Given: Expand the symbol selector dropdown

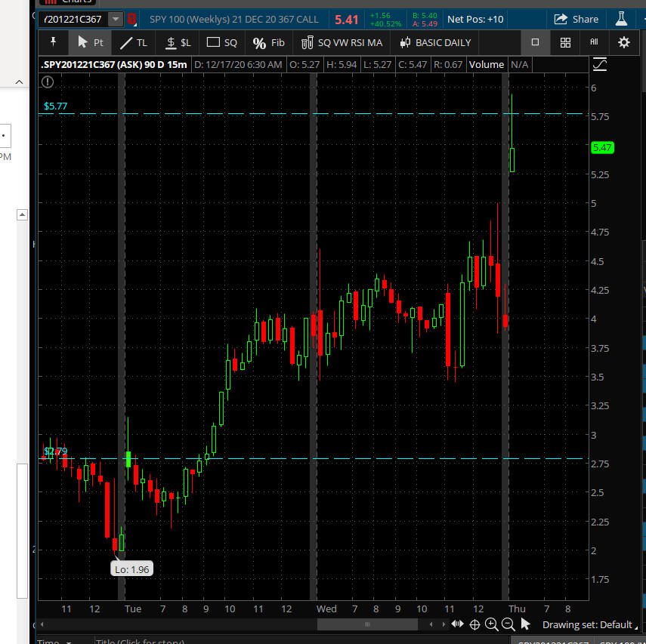Looking at the screenshot, I should pyautogui.click(x=116, y=19).
